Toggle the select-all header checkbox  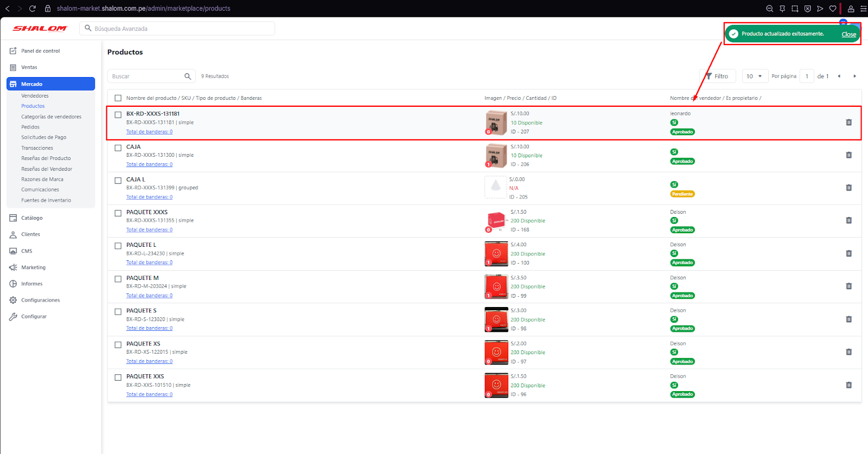(x=118, y=98)
